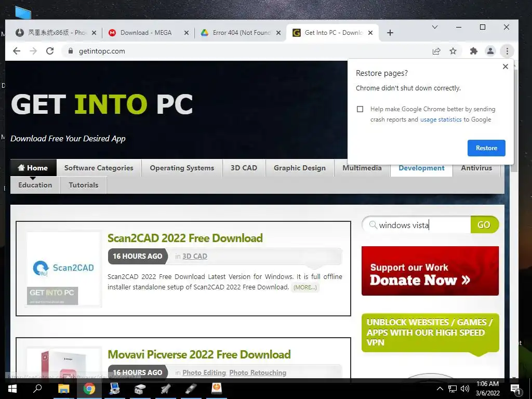This screenshot has height=399, width=532.
Task: Click the Scan2CAD thumbnail image
Action: pos(63,269)
